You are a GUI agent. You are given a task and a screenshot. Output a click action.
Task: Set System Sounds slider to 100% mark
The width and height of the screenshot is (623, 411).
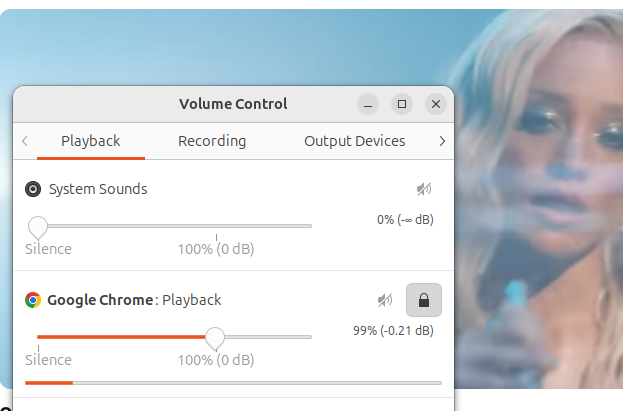tap(216, 226)
